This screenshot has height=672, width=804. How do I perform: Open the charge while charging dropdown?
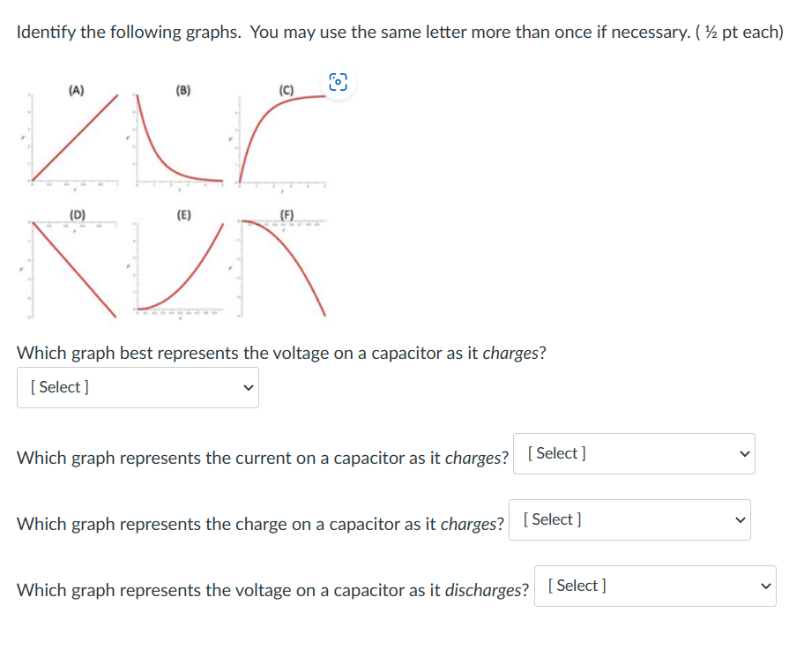pyautogui.click(x=629, y=520)
